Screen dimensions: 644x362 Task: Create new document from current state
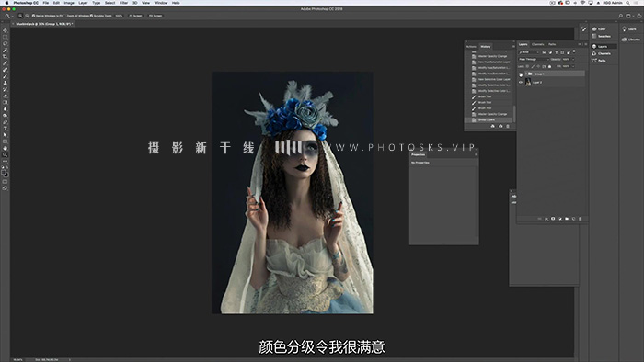[492, 126]
